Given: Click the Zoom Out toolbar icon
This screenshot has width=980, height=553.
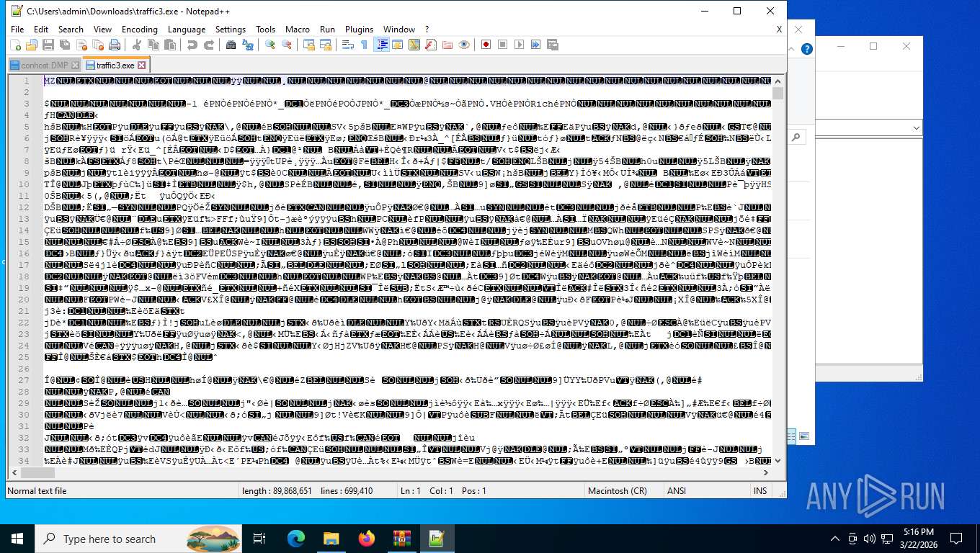Looking at the screenshot, I should [287, 45].
